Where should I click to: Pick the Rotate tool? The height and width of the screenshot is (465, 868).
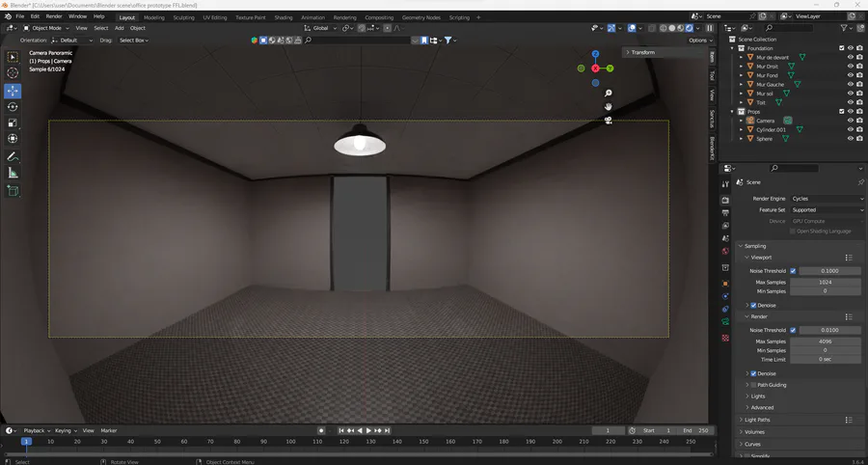13,107
